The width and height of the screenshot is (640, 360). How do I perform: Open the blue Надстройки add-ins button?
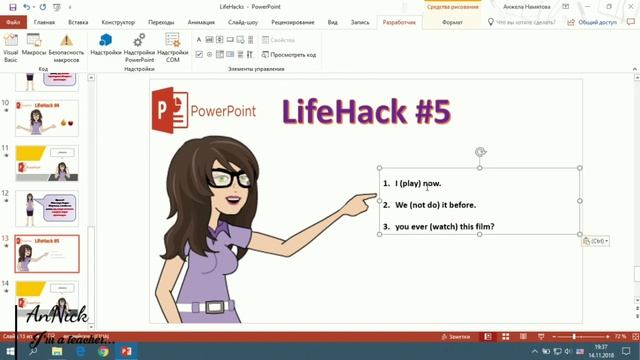[106, 45]
